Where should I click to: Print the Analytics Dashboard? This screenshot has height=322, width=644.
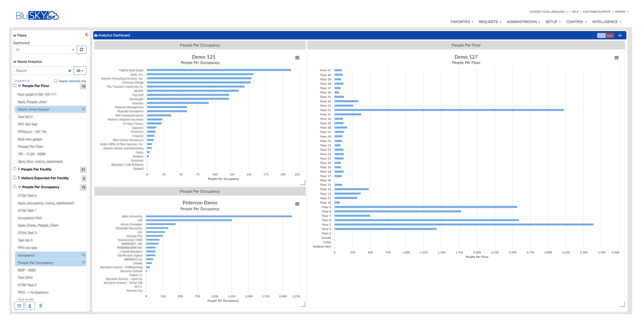[620, 36]
